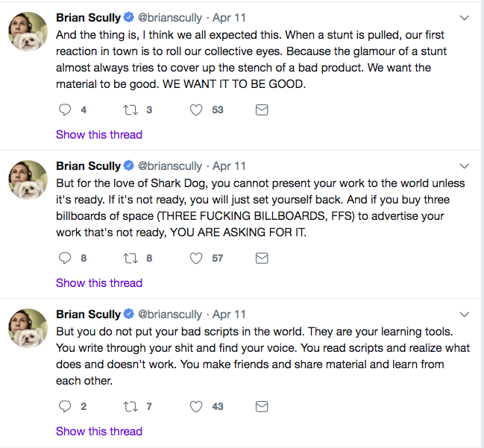
Task: Like the tweet with 57 likes
Action: 196,258
